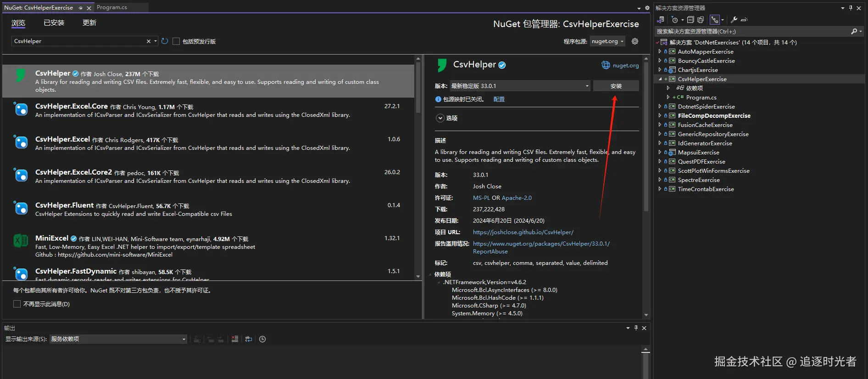
Task: Click the Install button
Action: pyautogui.click(x=616, y=86)
